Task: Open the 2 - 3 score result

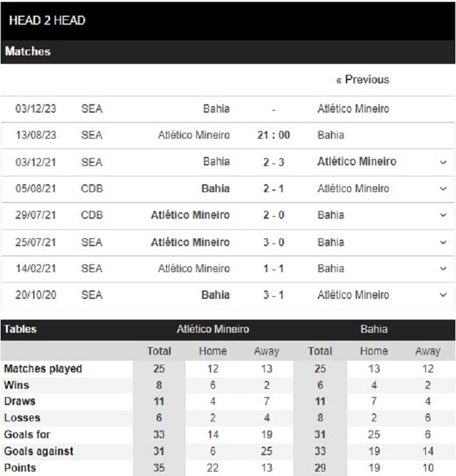Action: coord(274,162)
